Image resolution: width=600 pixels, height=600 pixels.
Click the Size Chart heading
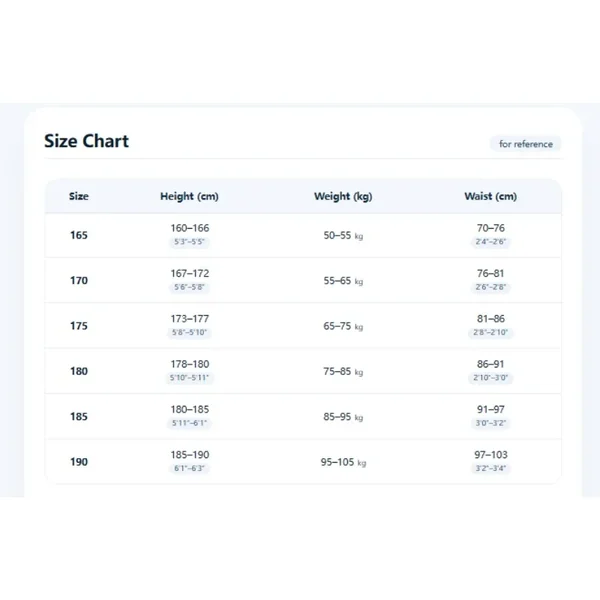pos(86,141)
